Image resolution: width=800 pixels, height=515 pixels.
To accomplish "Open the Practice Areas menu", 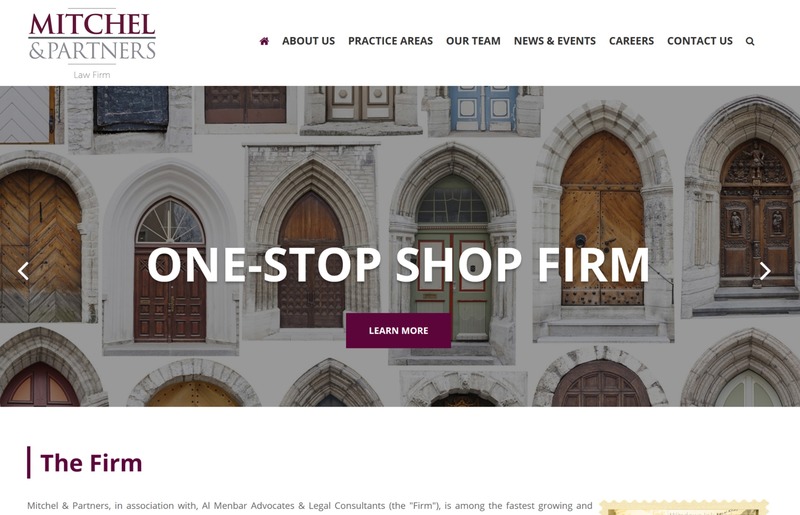I will tap(390, 41).
